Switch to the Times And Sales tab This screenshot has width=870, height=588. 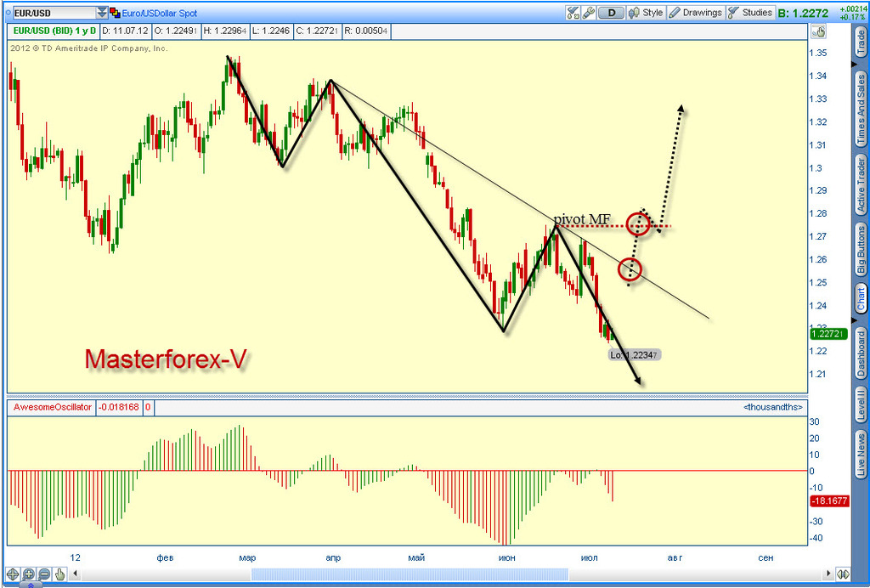point(861,109)
